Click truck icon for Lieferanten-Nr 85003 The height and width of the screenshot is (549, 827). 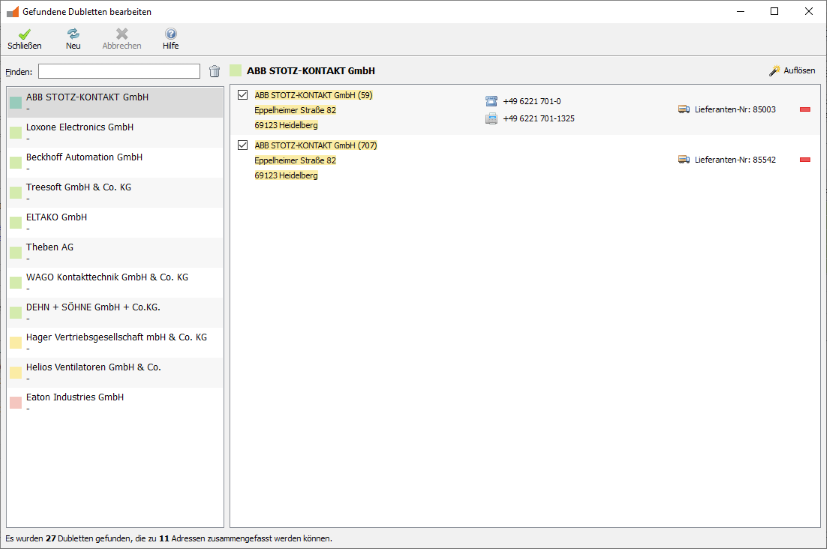[x=684, y=109]
